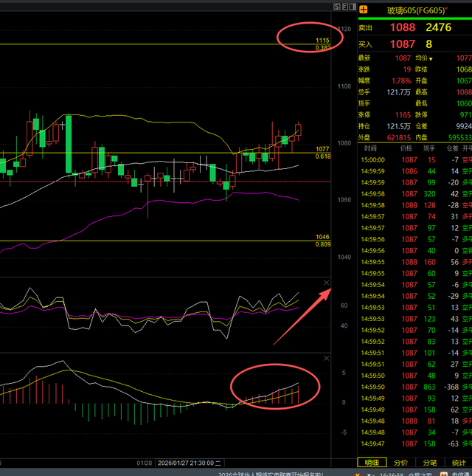
Task: Click the E icon above the chart
Action: point(345,7)
